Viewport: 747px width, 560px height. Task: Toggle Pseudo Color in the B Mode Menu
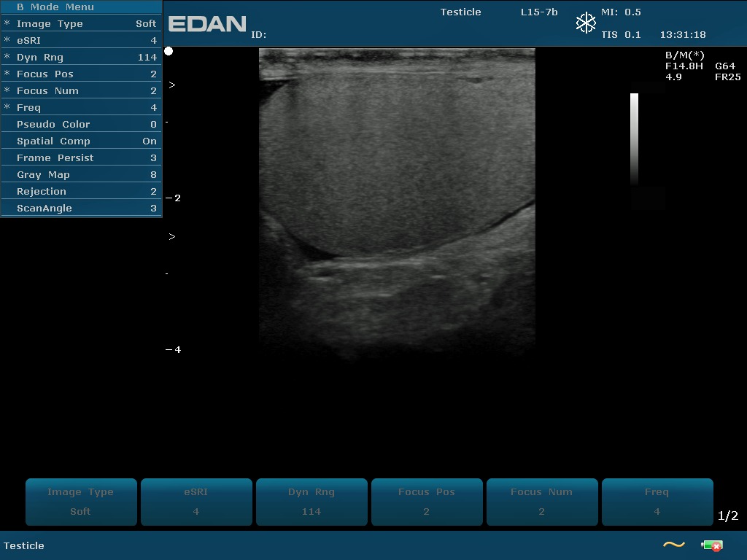[x=81, y=125]
